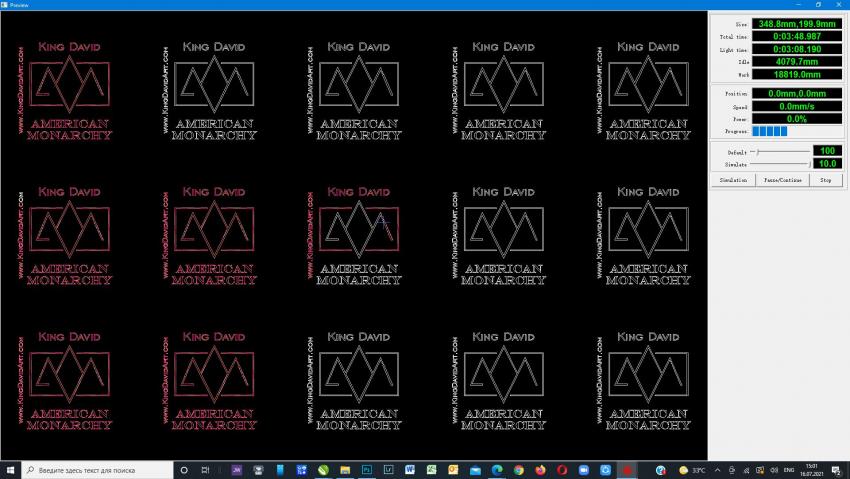Launch Microsoft Word from taskbar
Screen dimensions: 850x479
(410, 469)
